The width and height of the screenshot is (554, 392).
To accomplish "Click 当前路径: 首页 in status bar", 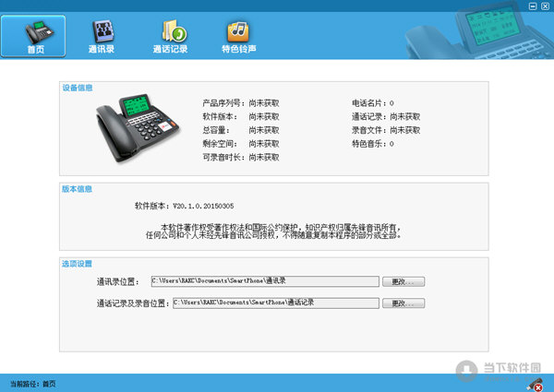I will point(33,384).
